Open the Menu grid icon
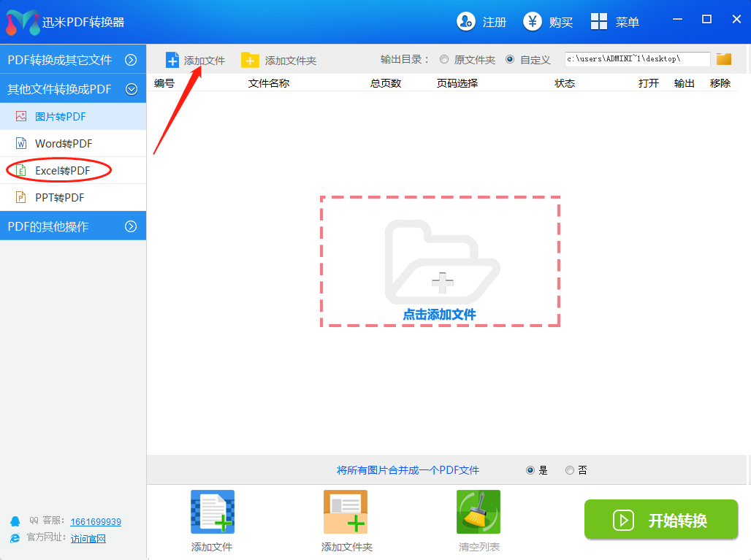 tap(599, 22)
